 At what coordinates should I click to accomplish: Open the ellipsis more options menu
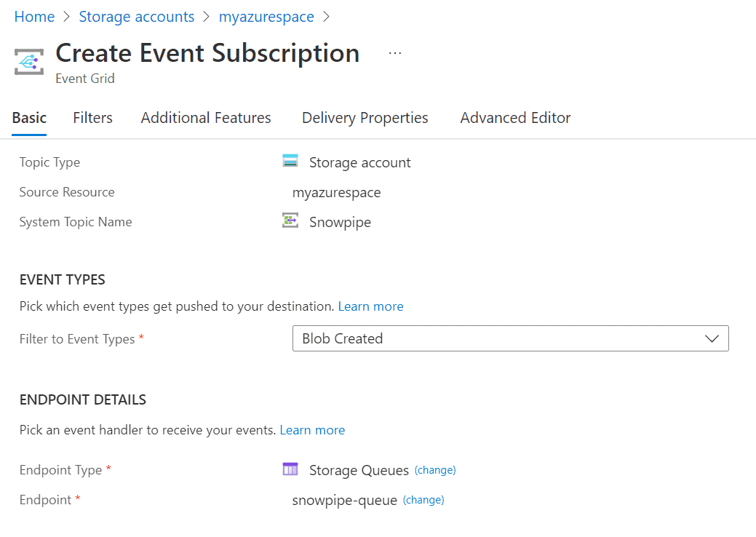[394, 52]
